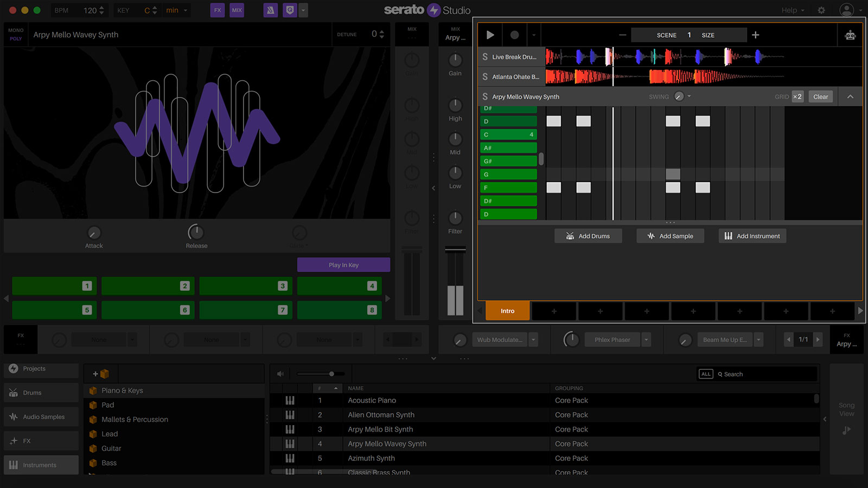Adjust the Swing knob
The width and height of the screenshot is (868, 488).
coord(679,97)
